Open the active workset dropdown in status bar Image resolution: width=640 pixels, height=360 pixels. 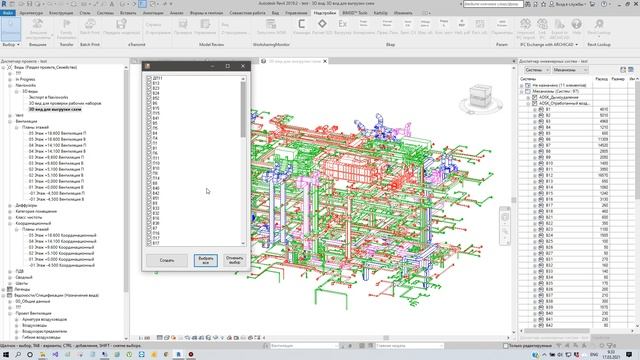(x=304, y=346)
